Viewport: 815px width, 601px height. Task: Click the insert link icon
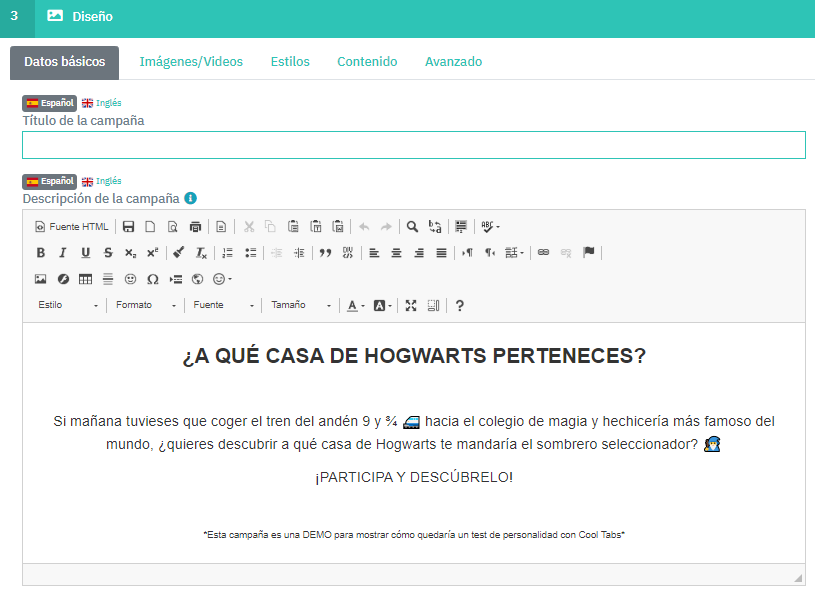coord(544,253)
